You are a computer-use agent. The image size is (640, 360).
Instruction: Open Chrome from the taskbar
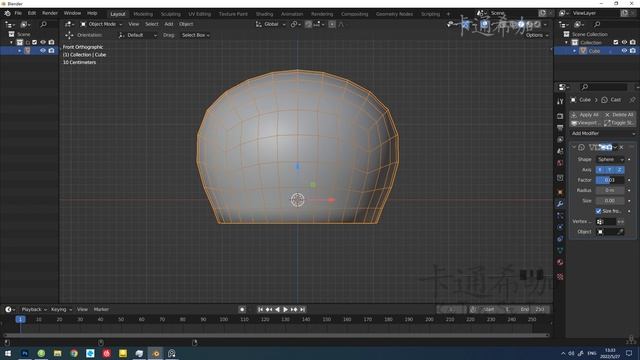point(74,353)
